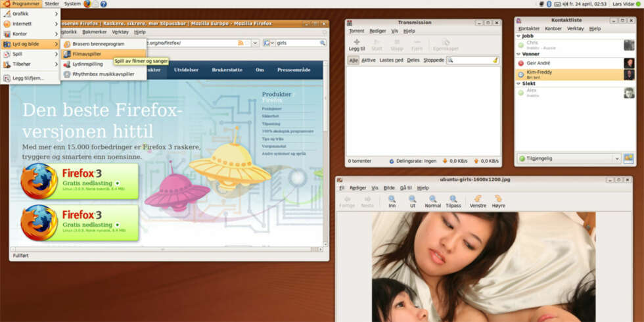Open Verktøy menu in Kontaktliste
This screenshot has width=644, height=322.
click(x=575, y=29)
